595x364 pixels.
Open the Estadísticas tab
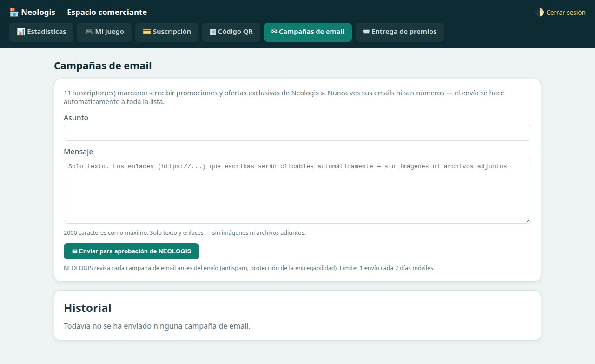[x=41, y=32]
